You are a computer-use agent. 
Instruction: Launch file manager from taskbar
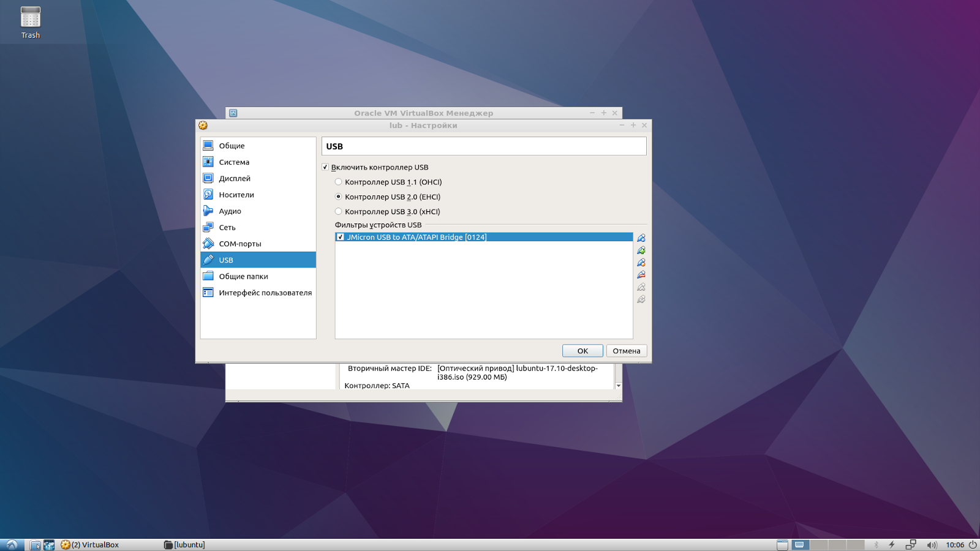coord(36,545)
